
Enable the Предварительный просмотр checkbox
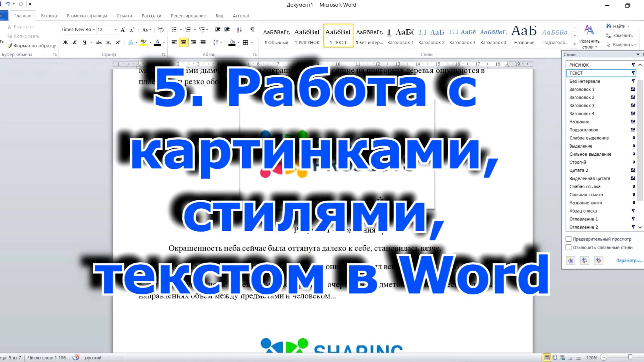pos(569,239)
